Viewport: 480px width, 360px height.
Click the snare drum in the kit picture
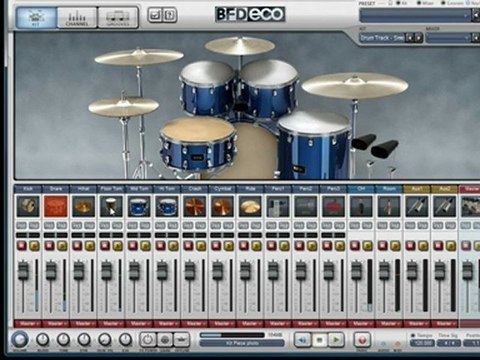(x=198, y=143)
